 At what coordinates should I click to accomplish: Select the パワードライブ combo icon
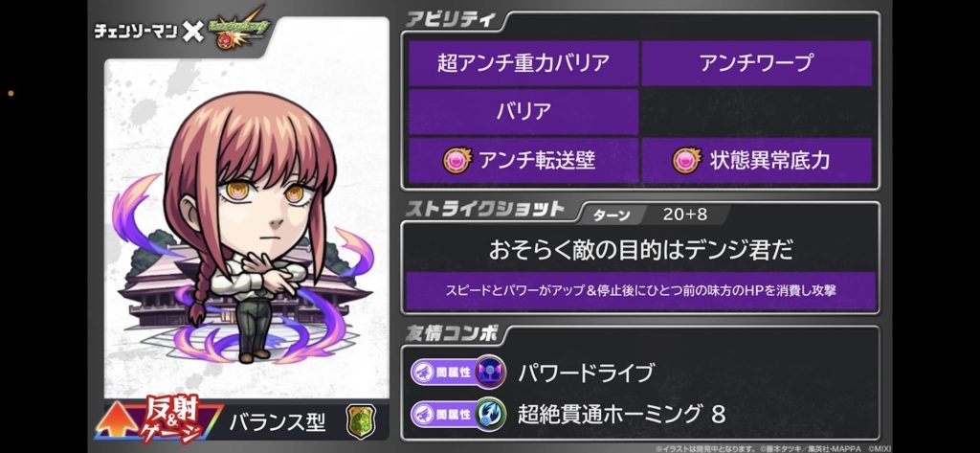click(489, 373)
